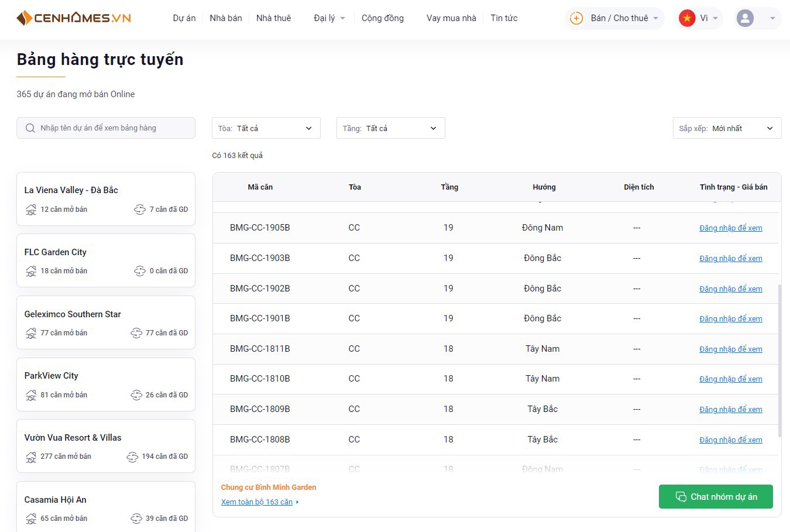Open the Tầng filter dropdown
Viewport: 790px width, 532px height.
[390, 128]
